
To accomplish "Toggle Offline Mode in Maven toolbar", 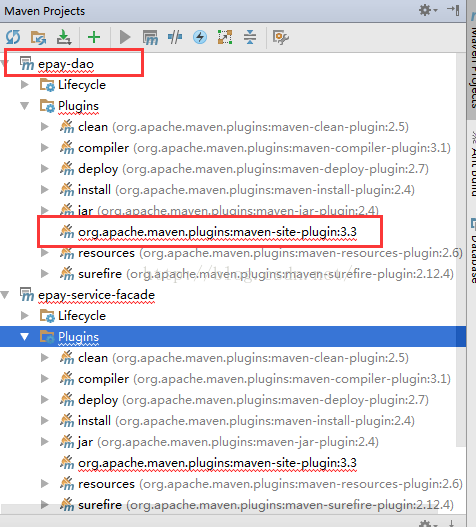I will coord(175,37).
